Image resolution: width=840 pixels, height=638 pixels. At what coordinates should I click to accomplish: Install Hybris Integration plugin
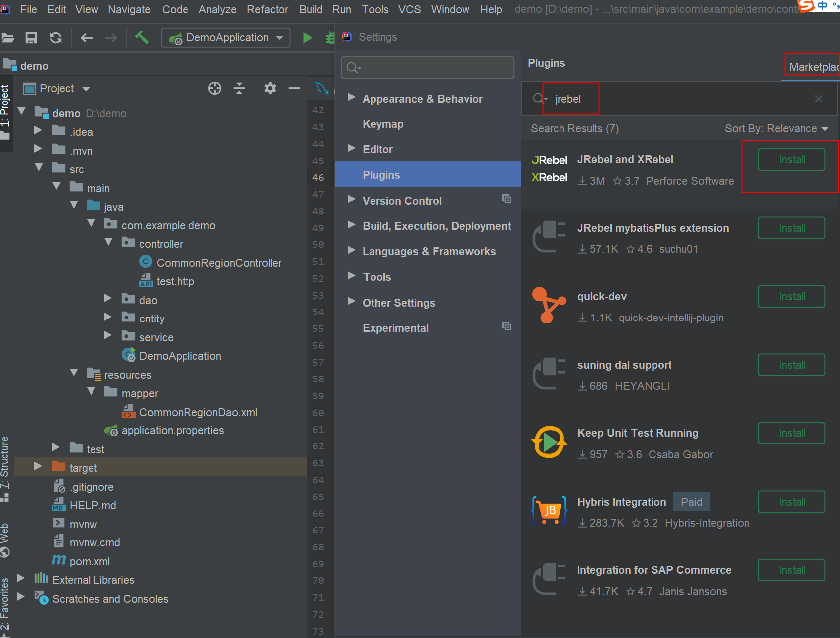point(791,502)
